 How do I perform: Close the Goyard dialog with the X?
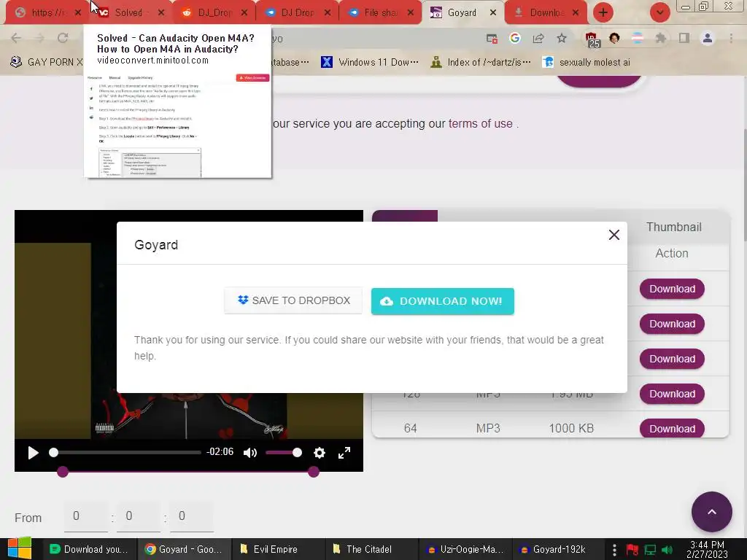click(614, 235)
